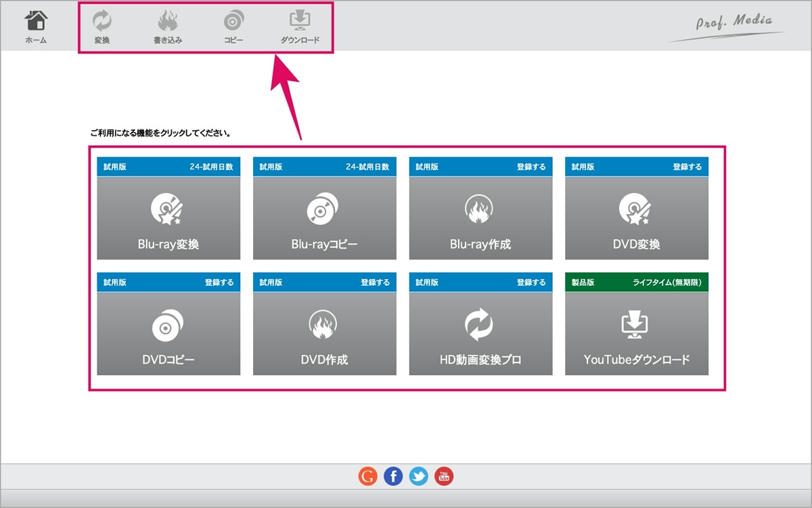Open the Google social icon
The width and height of the screenshot is (812, 508).
tap(367, 476)
